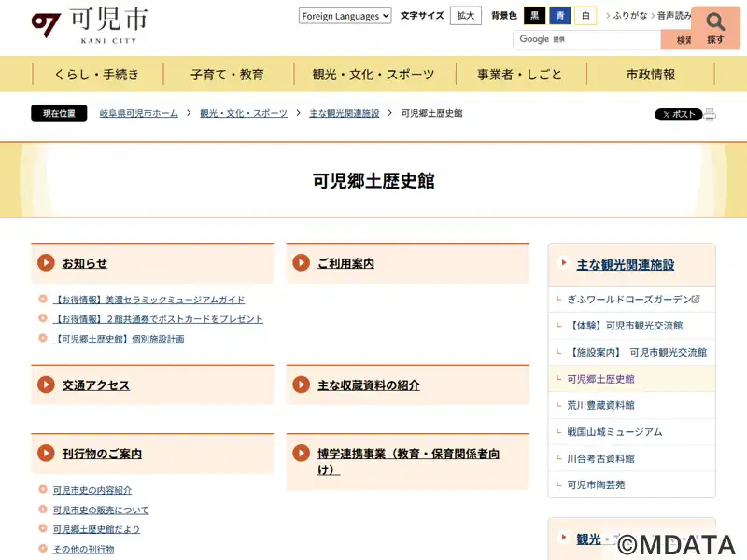Open the 市政情報 menu

tap(650, 75)
